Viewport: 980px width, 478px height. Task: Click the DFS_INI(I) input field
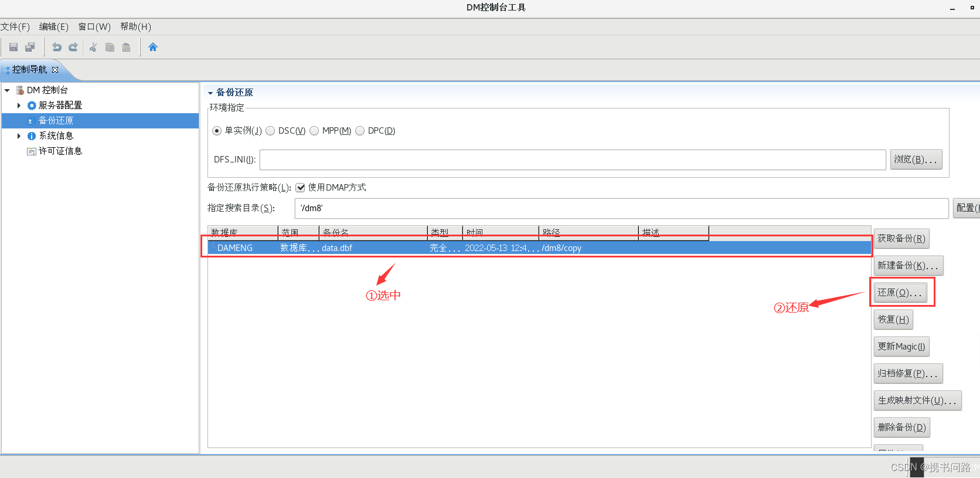(x=573, y=160)
